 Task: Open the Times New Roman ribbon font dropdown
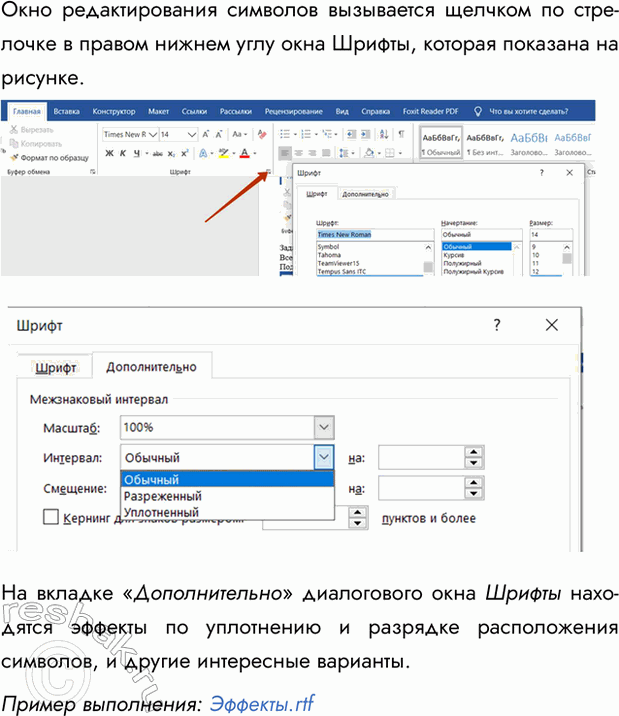pyautogui.click(x=153, y=134)
